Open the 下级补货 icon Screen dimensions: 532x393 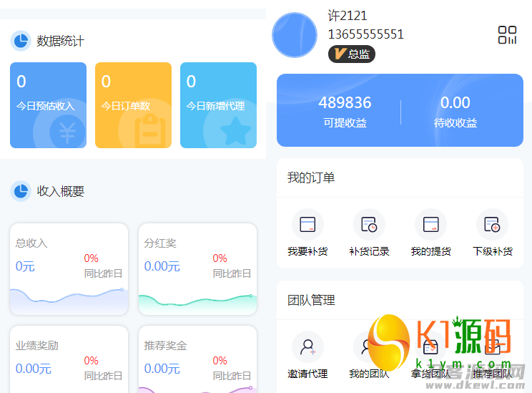pos(492,225)
